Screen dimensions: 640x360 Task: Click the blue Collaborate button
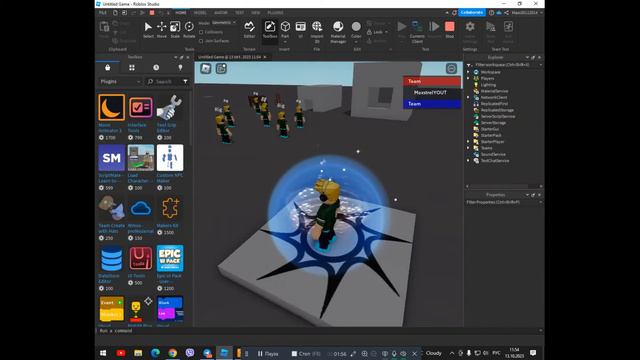tap(472, 13)
